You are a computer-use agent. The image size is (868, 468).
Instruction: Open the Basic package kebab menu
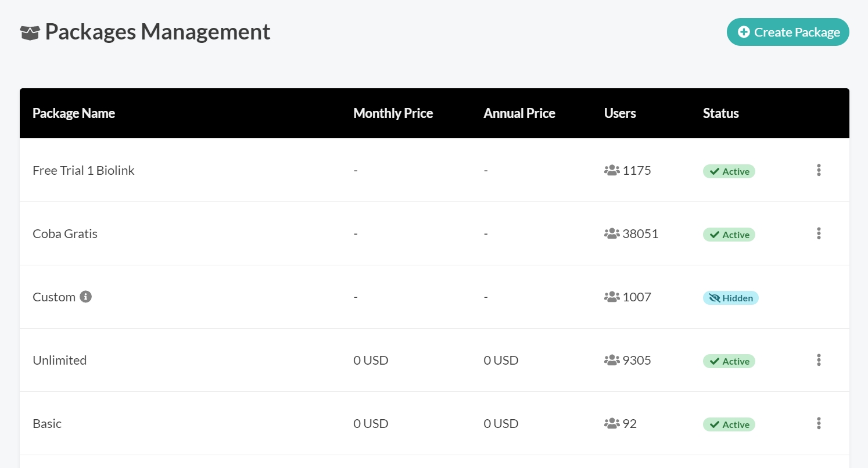click(819, 423)
